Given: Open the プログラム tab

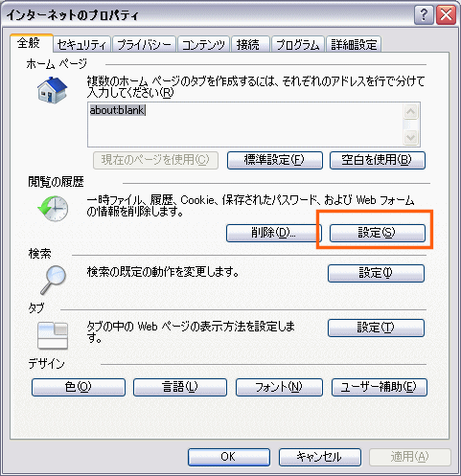Looking at the screenshot, I should click(298, 45).
